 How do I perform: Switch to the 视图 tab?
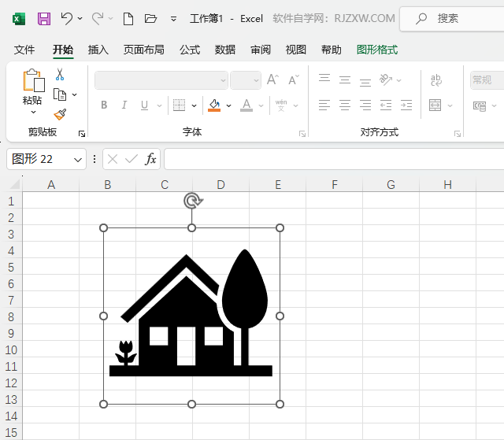(x=296, y=50)
